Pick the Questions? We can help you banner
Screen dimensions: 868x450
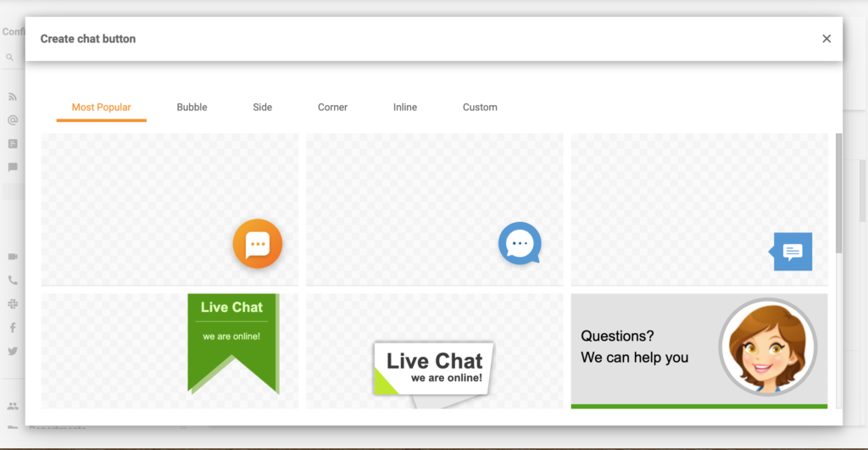(x=699, y=351)
